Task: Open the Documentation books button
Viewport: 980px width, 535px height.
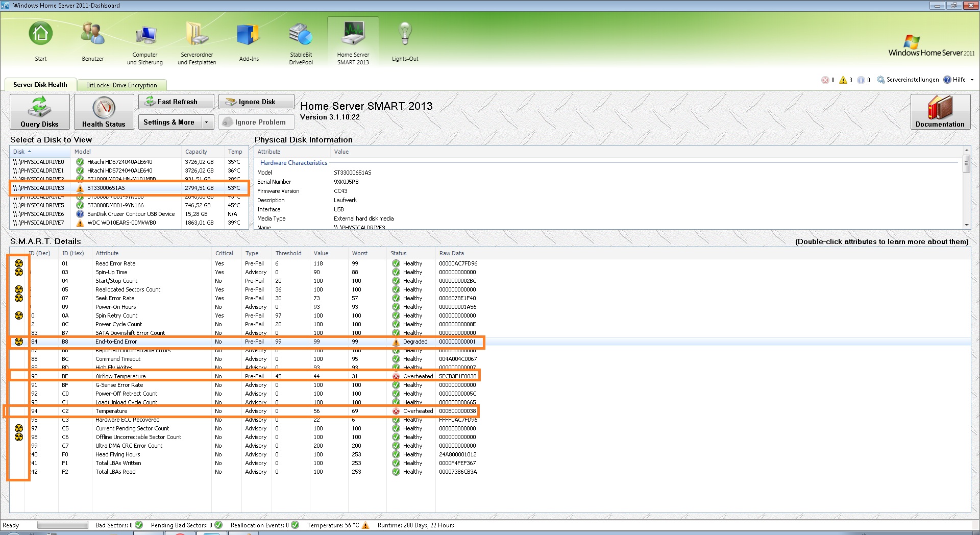Action: (940, 112)
